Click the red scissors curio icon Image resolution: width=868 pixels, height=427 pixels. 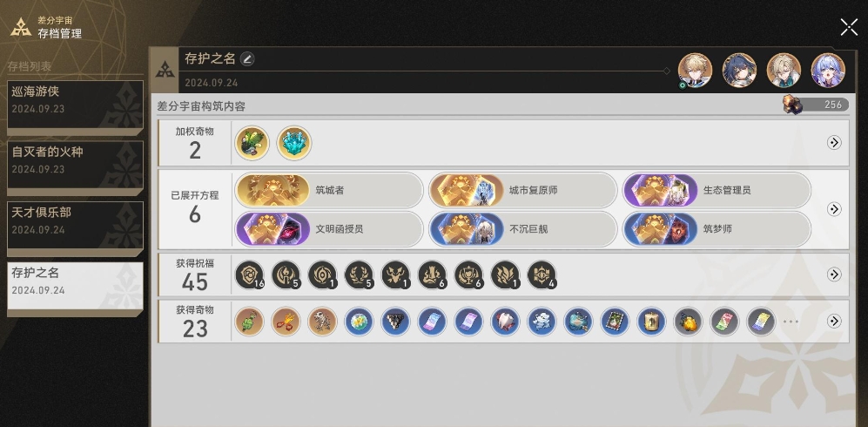click(286, 322)
